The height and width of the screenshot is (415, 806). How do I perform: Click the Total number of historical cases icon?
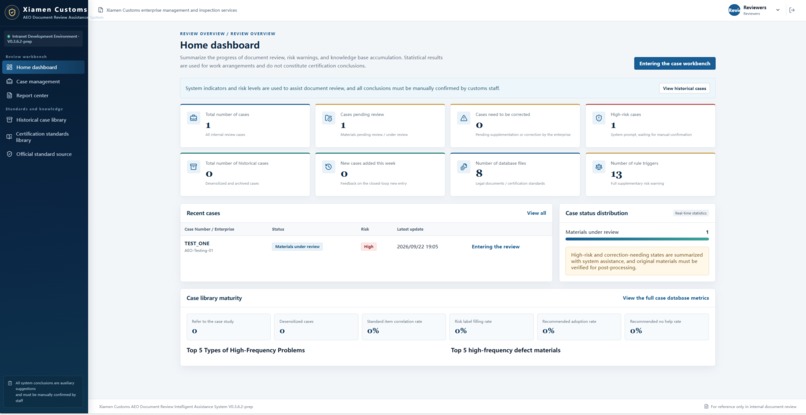[193, 167]
